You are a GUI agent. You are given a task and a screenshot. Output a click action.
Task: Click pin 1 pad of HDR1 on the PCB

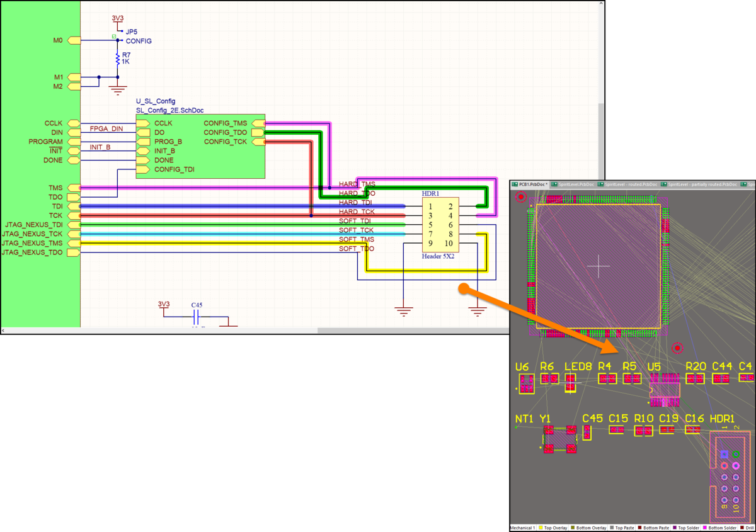724,454
